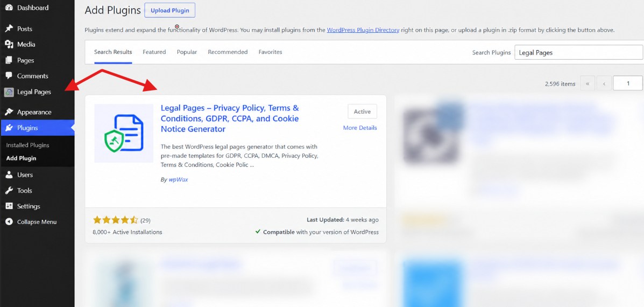Click the Last Updated 4 weeks ago text
Screen dimensions: 644x307
coord(343,220)
